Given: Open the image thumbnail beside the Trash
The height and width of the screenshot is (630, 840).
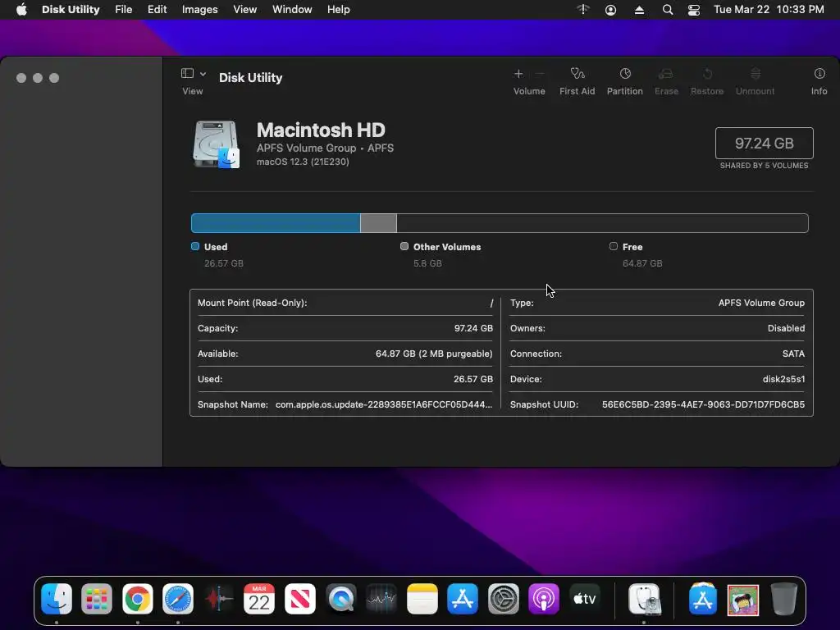Looking at the screenshot, I should tap(743, 600).
